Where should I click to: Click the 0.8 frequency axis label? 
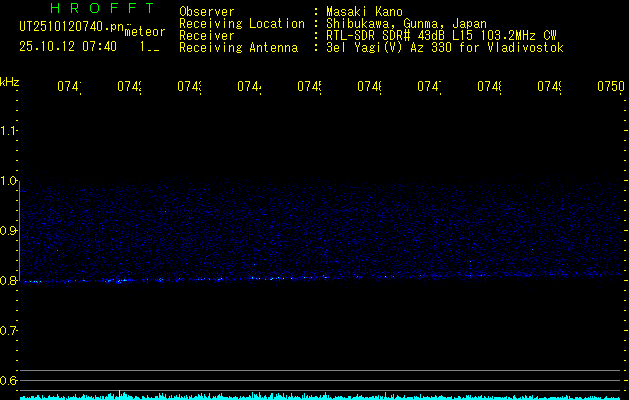pyautogui.click(x=10, y=281)
